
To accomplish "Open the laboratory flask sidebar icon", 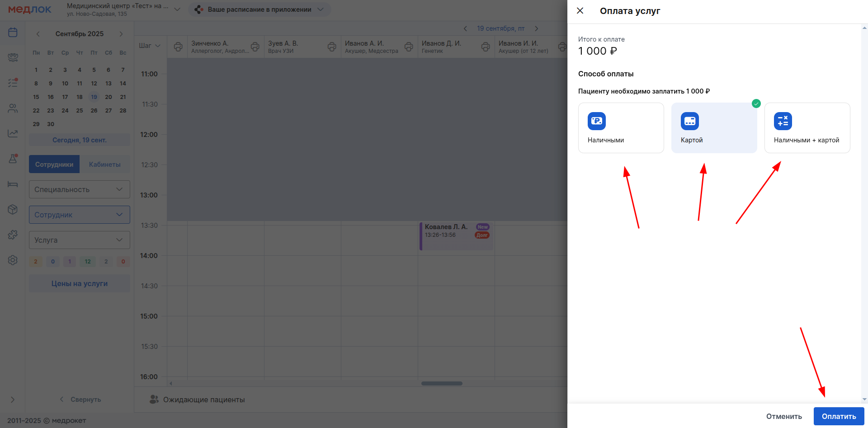I will 13,159.
